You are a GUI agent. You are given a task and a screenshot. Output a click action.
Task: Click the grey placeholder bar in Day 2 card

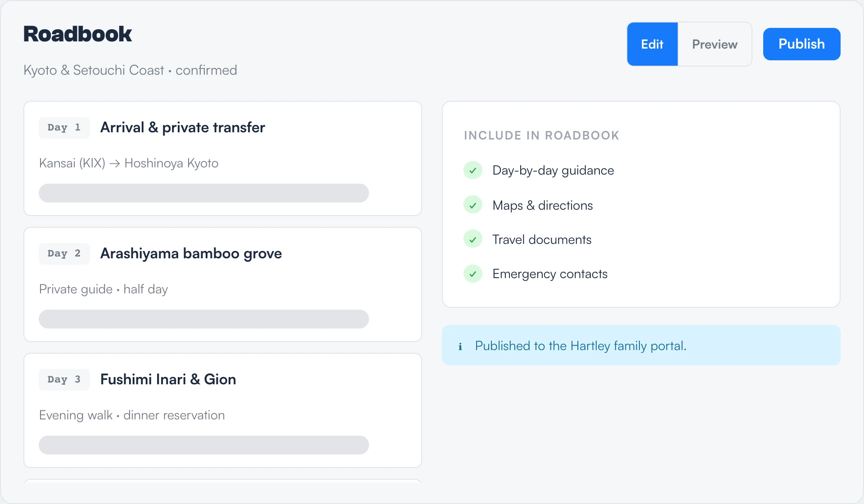point(204,319)
